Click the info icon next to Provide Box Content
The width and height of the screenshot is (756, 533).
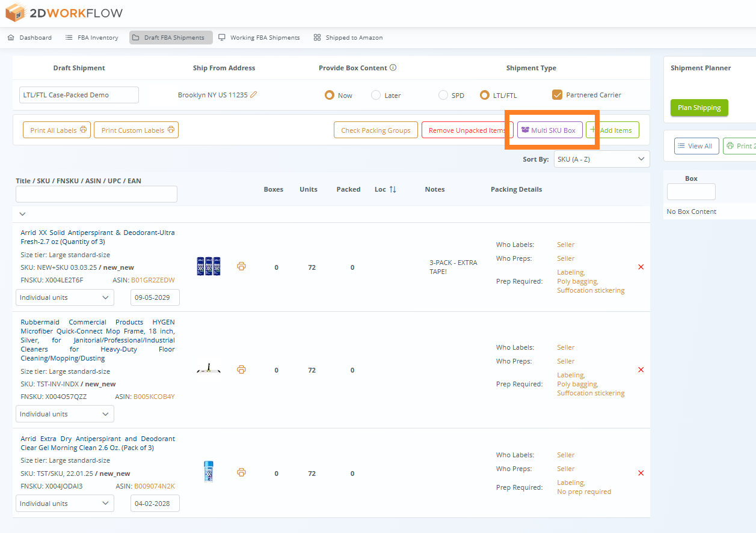pos(394,67)
